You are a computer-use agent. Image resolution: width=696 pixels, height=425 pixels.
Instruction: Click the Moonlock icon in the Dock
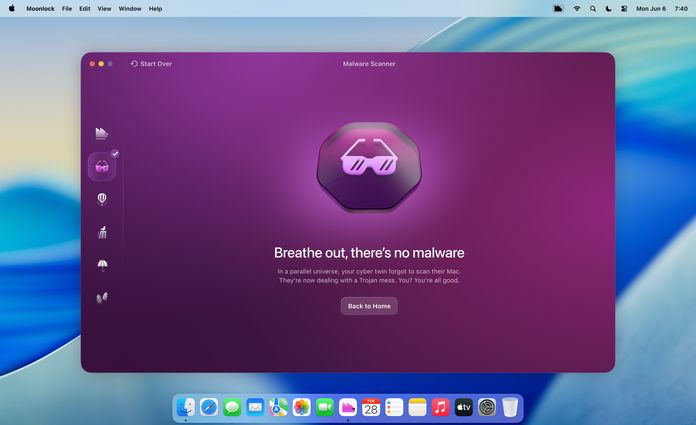point(348,407)
